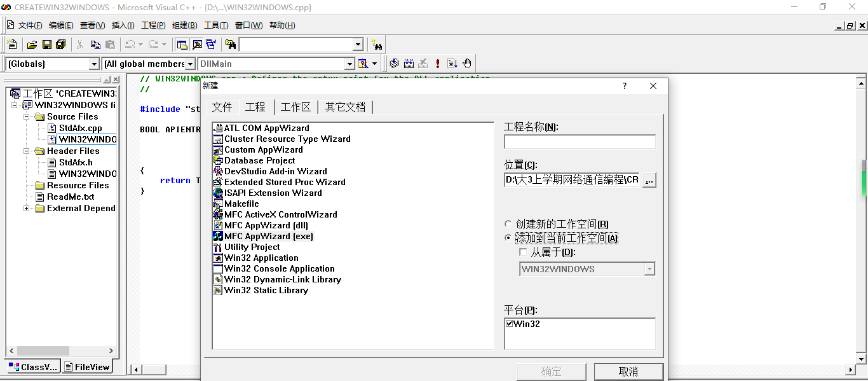Select the 添加到当前工作空间 radio button

508,238
